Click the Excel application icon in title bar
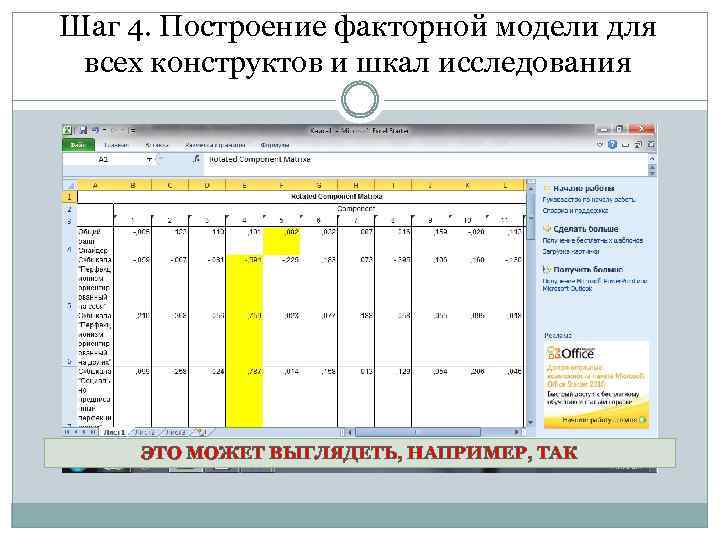The height and width of the screenshot is (540, 720). (67, 130)
